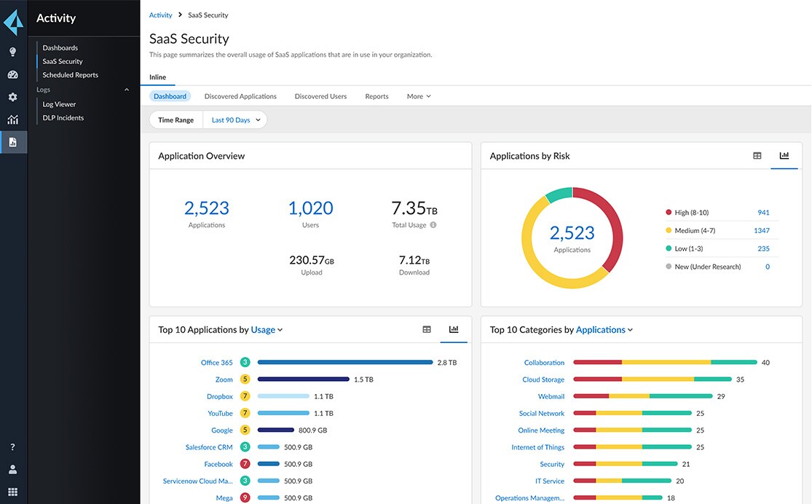Switch Top 10 Applications by Usage to table view
The image size is (812, 504).
(x=426, y=329)
